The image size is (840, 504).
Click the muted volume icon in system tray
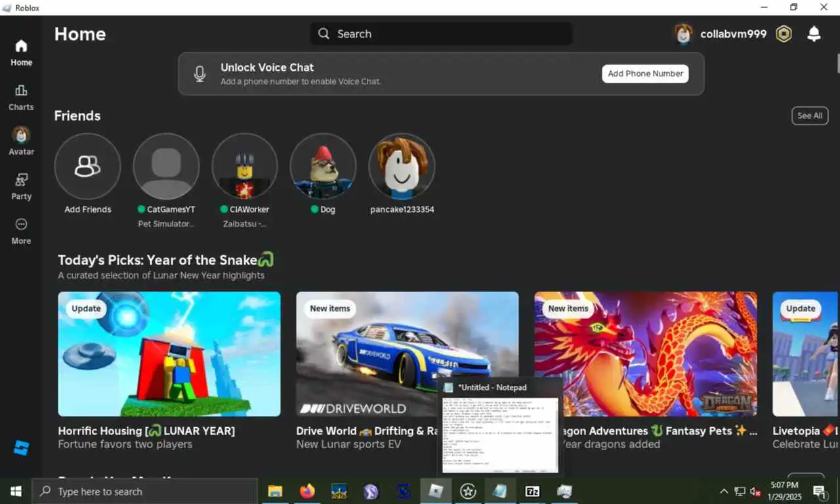[755, 492]
